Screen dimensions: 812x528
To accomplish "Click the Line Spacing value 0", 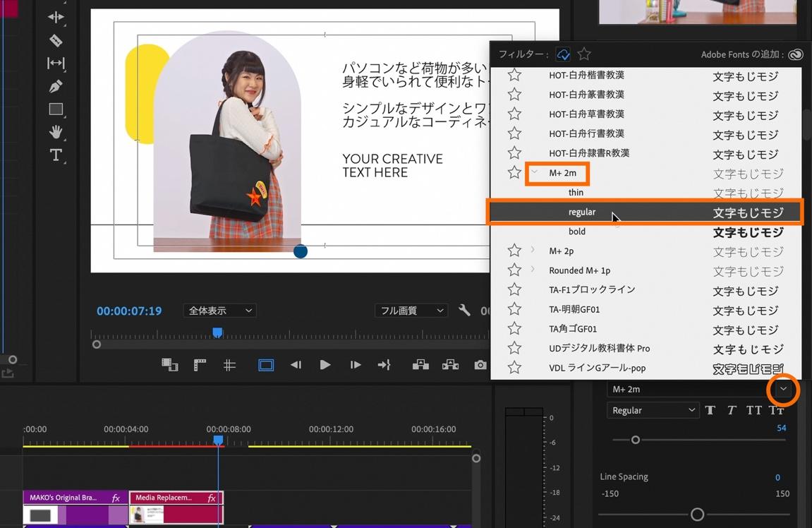I will [778, 477].
